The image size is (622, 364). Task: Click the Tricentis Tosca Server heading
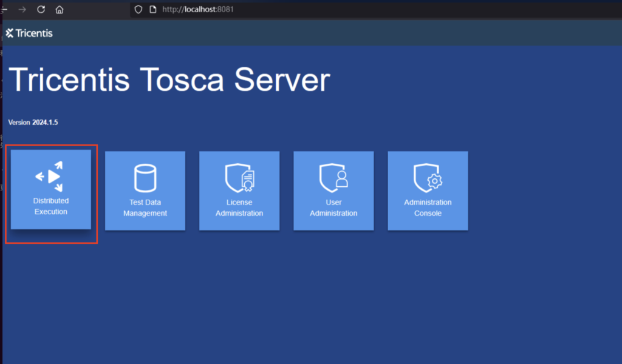click(x=169, y=80)
